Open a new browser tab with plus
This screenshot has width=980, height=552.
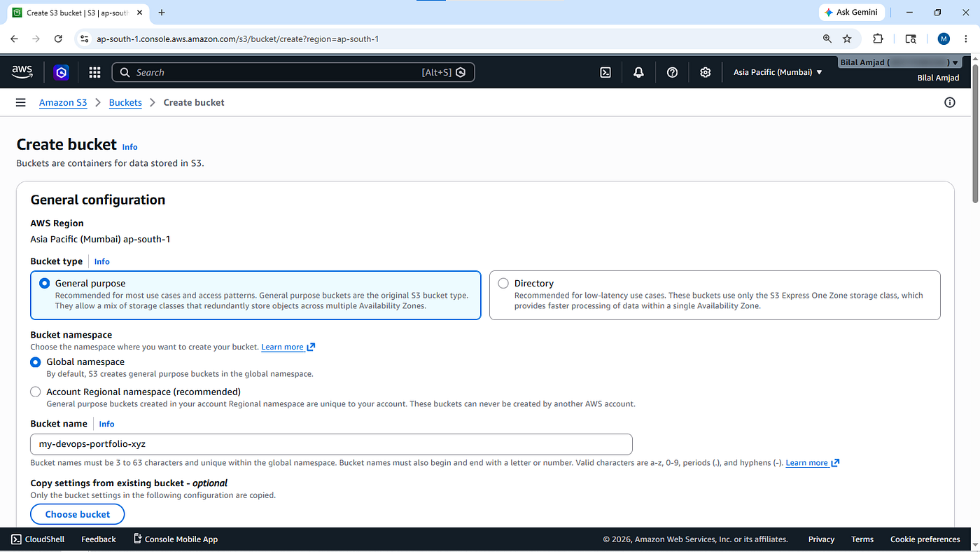(x=162, y=13)
